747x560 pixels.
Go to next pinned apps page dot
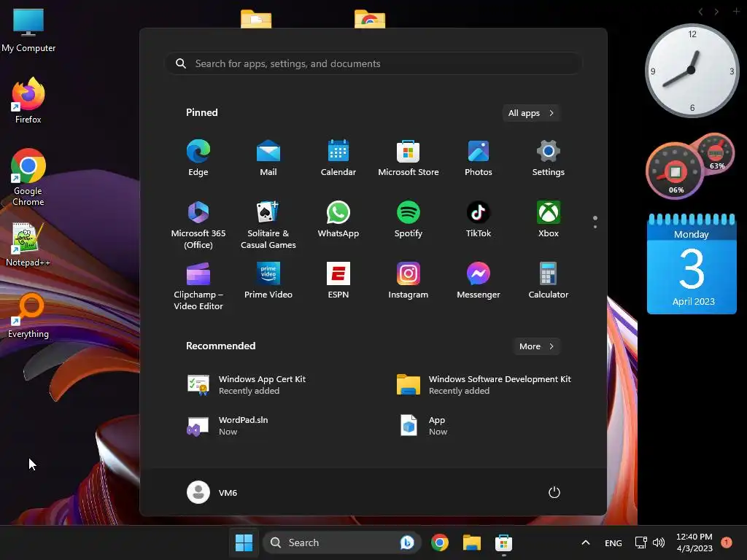[x=595, y=227]
